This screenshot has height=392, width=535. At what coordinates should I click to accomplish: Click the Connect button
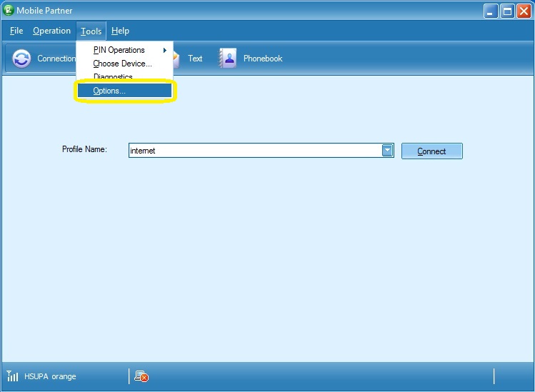pyautogui.click(x=431, y=151)
